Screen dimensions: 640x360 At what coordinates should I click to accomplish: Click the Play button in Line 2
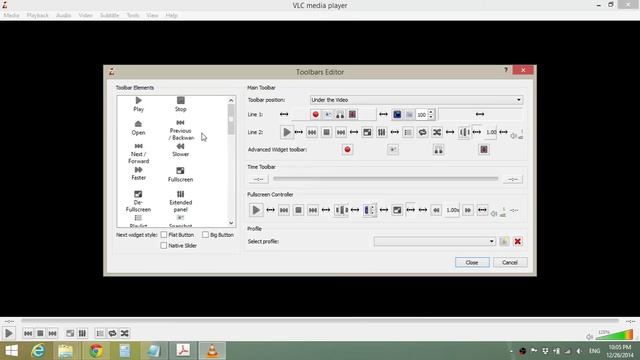[287, 132]
